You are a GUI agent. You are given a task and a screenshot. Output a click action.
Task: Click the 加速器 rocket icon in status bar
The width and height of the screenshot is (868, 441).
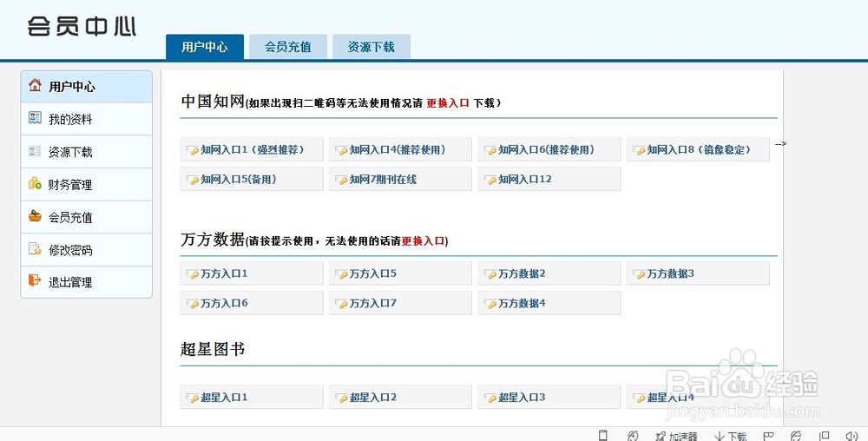tap(661, 437)
